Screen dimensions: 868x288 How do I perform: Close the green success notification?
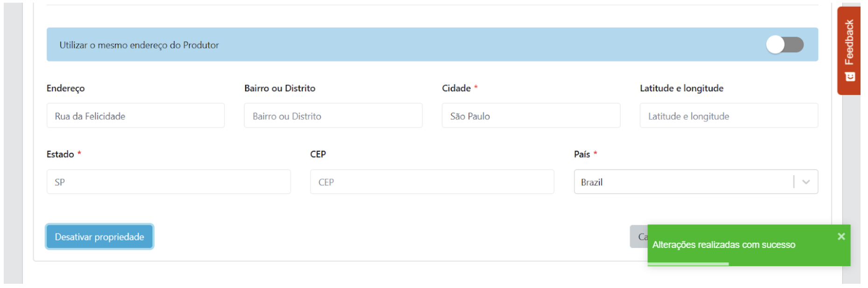point(841,236)
